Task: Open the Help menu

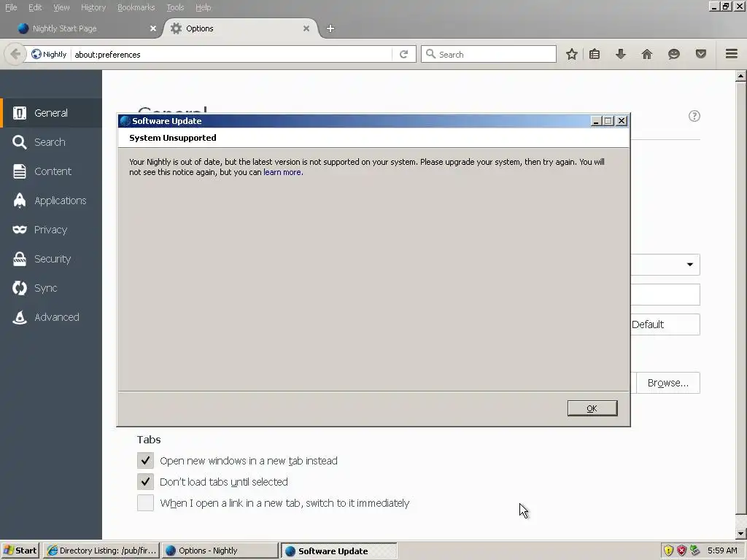Action: coord(203,7)
